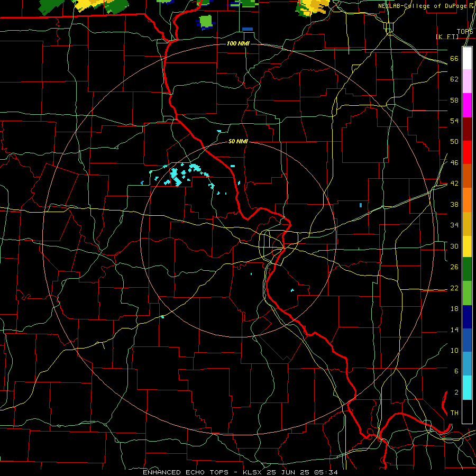Click the legend value "14"

pyautogui.click(x=454, y=329)
